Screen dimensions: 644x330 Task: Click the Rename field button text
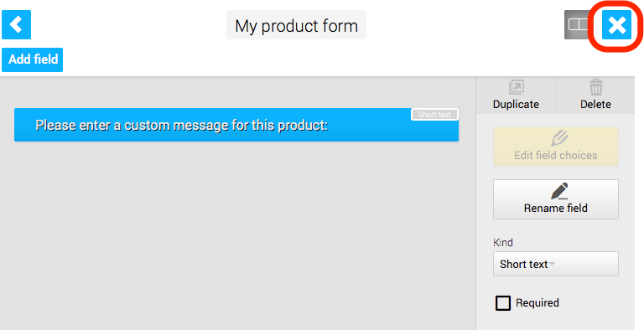tap(556, 208)
